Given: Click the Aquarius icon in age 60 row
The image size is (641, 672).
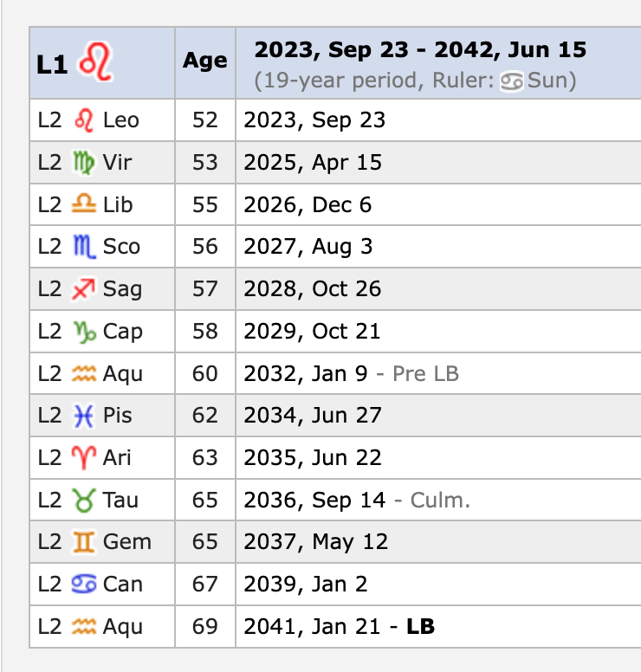Looking at the screenshot, I should 83,374.
